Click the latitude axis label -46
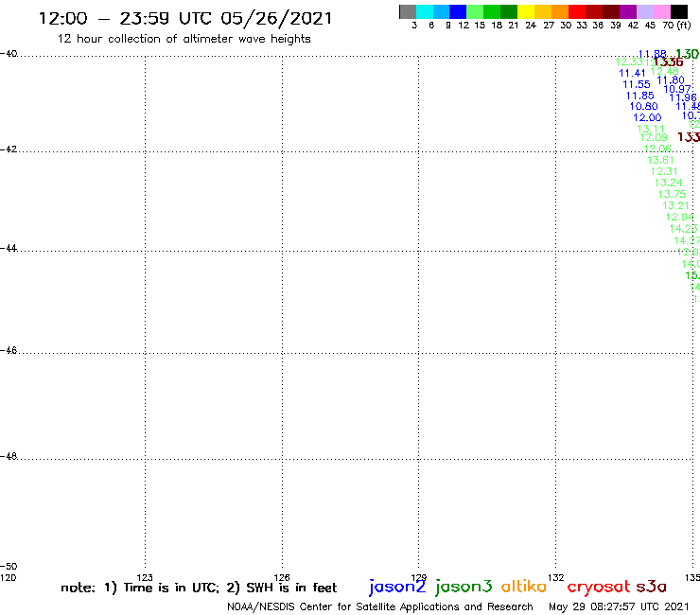 tap(9, 351)
